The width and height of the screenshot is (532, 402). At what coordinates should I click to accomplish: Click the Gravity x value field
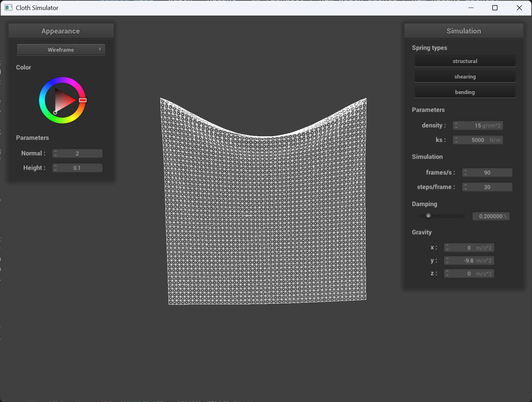pyautogui.click(x=469, y=248)
